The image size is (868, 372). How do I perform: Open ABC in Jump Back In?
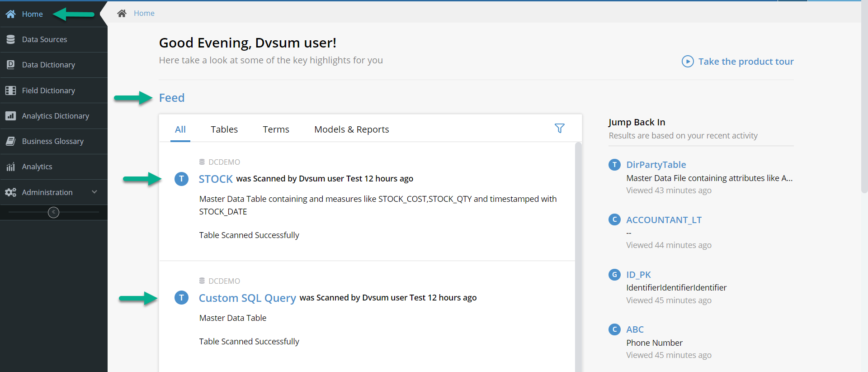(635, 329)
